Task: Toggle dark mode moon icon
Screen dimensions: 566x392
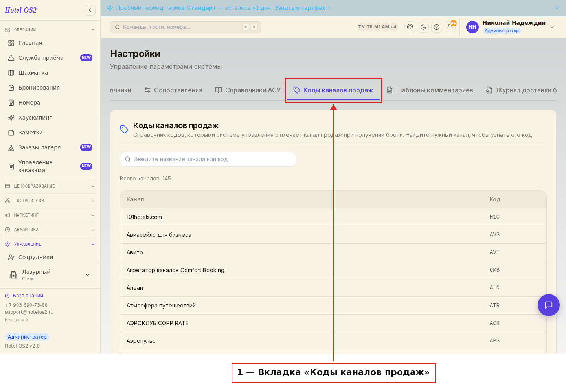Action: [423, 27]
